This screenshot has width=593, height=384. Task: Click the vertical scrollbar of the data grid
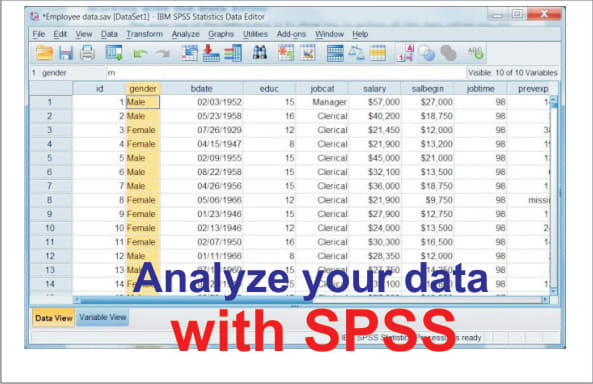(554, 195)
